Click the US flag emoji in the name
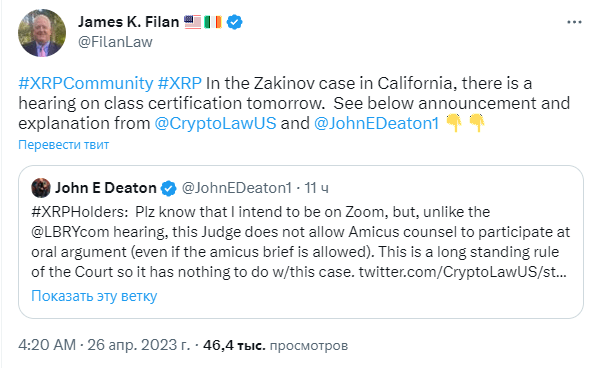599x368 pixels. (193, 22)
